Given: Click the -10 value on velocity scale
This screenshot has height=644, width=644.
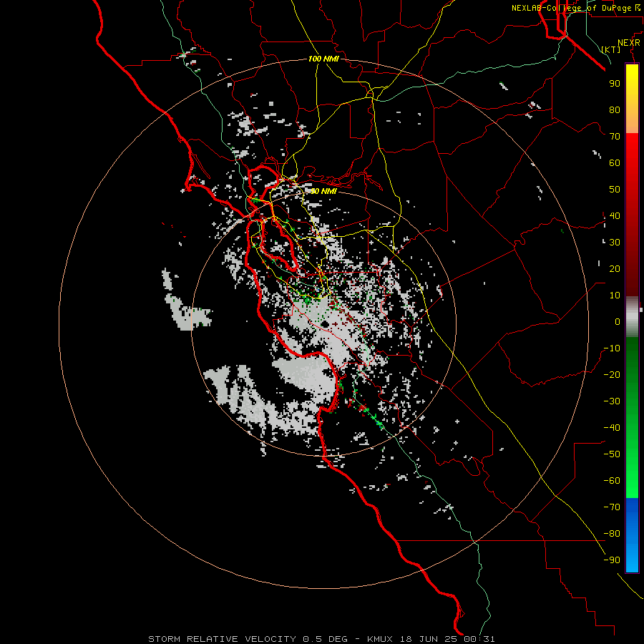Looking at the screenshot, I should (x=612, y=348).
